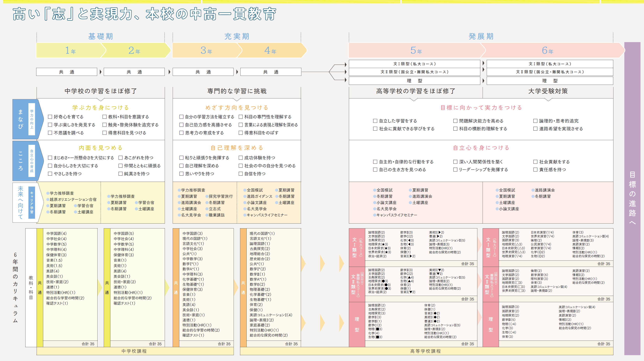This screenshot has width=644, height=361.
Task: Click the purple 目標の進路へ sidebar
Action: point(633,198)
